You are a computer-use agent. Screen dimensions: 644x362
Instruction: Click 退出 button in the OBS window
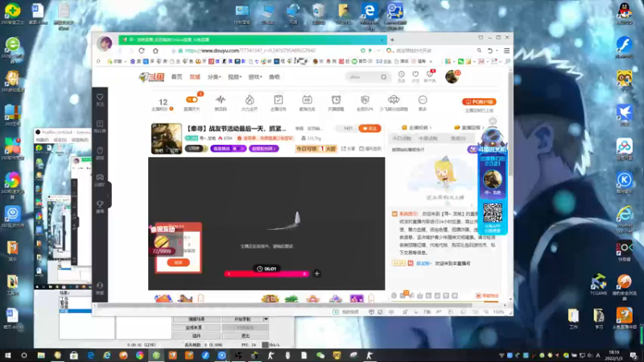click(x=246, y=335)
